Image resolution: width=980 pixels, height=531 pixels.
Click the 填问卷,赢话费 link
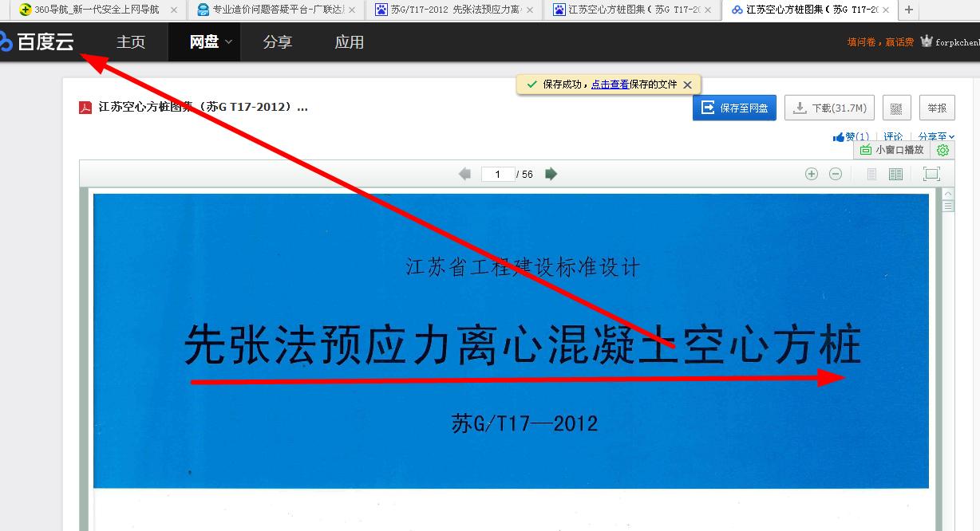pyautogui.click(x=880, y=42)
